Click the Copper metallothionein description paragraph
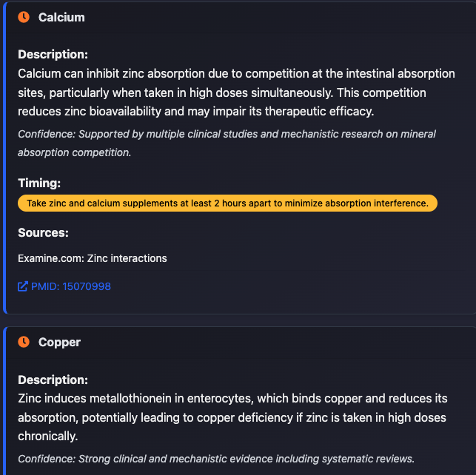Viewport: 476px width, 475px height. (x=232, y=417)
